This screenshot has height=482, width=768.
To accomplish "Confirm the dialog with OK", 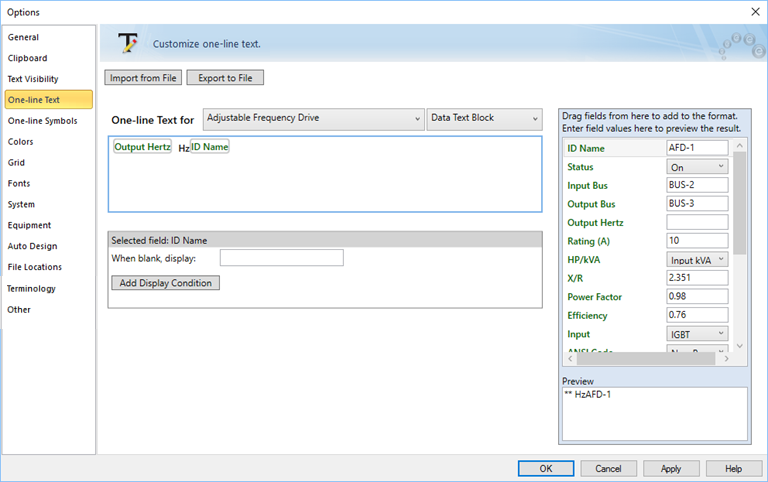I will 545,468.
